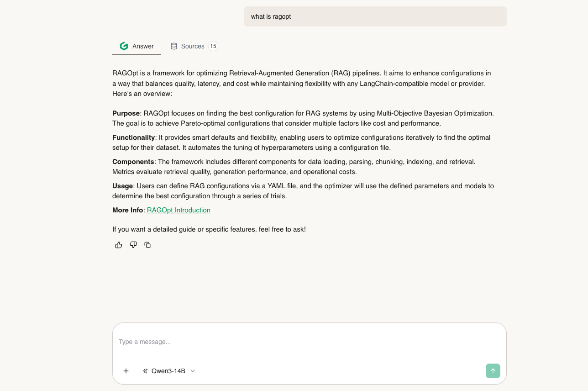Click the 15 sources count badge
The image size is (588, 391).
tap(213, 46)
